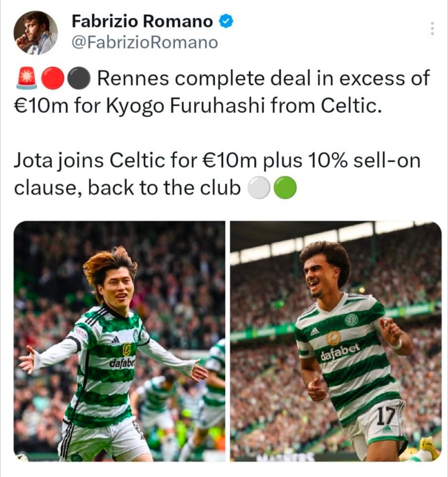Open the three-dot more options menu
448x477 pixels.
coord(432,29)
